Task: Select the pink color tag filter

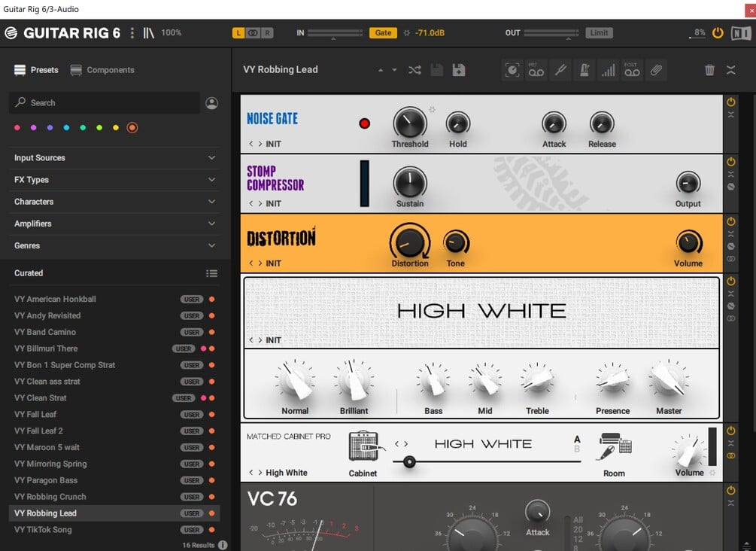Action: point(17,128)
